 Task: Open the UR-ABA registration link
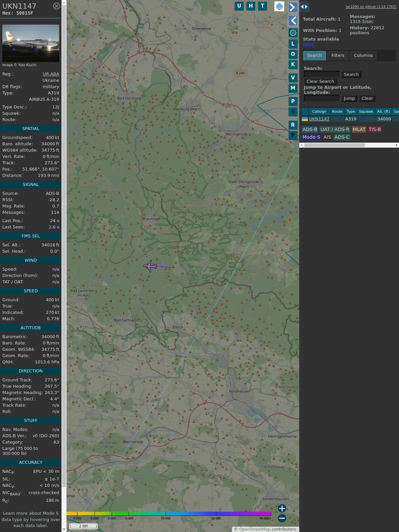tap(51, 74)
